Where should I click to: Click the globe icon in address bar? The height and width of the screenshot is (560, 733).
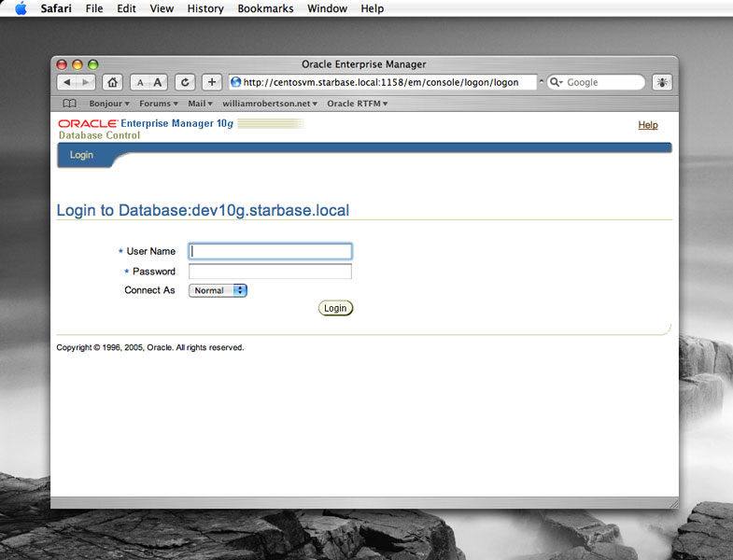click(x=236, y=82)
